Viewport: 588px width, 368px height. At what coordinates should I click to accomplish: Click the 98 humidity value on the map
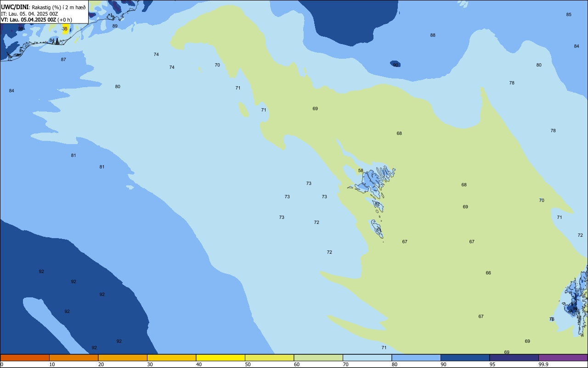pos(21,29)
